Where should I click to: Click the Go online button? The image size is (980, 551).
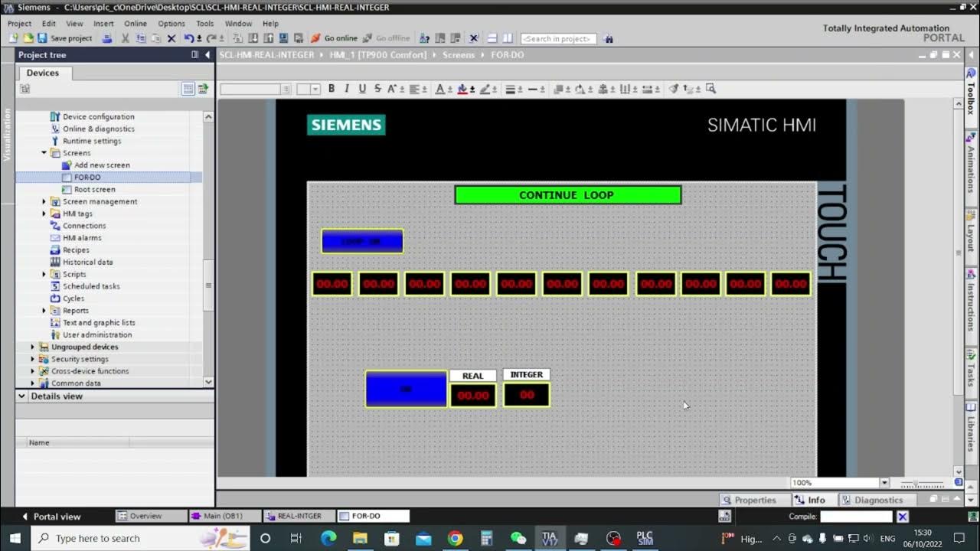pos(335,38)
